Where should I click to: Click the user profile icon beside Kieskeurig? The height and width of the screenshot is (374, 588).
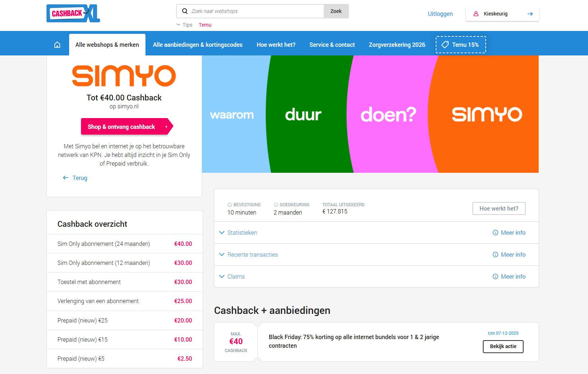(476, 14)
